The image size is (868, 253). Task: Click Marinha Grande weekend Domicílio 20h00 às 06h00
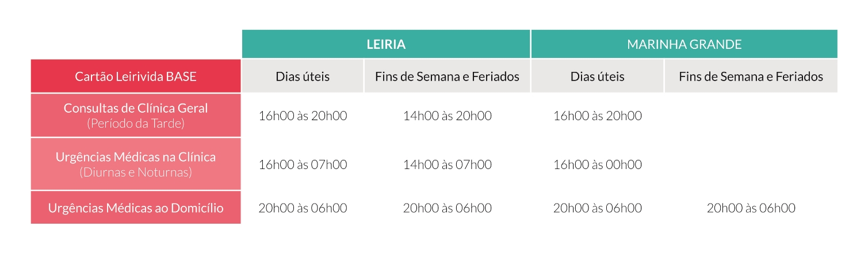(751, 208)
